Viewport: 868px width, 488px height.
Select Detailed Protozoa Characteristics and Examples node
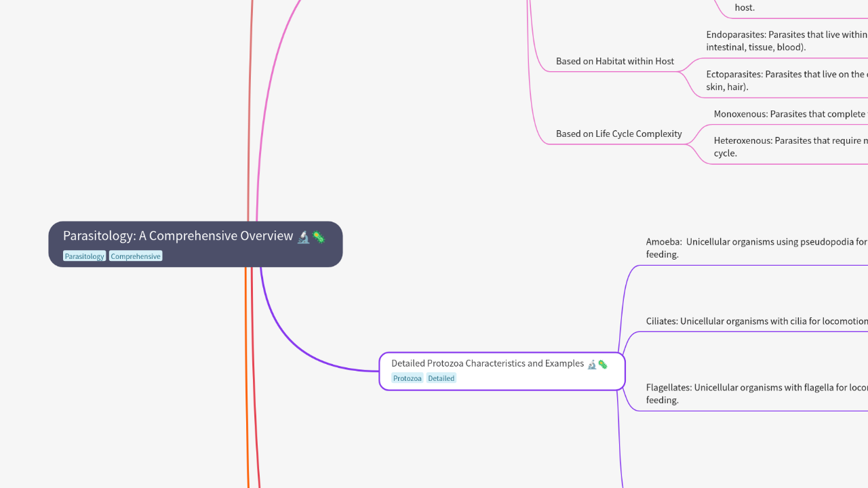(502, 371)
